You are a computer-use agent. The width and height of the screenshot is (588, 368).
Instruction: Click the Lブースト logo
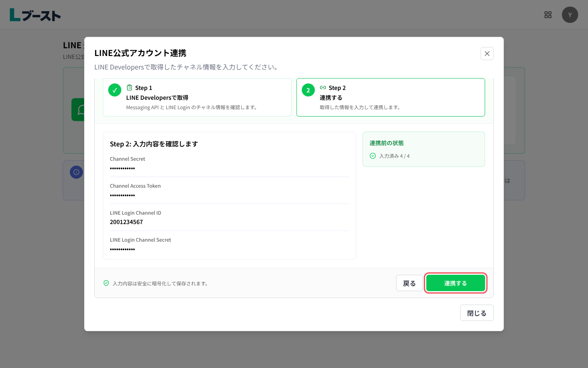(35, 15)
